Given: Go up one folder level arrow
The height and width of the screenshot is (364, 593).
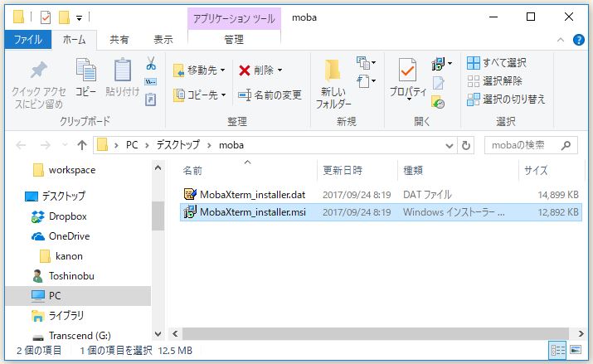Looking at the screenshot, I should [x=82, y=145].
